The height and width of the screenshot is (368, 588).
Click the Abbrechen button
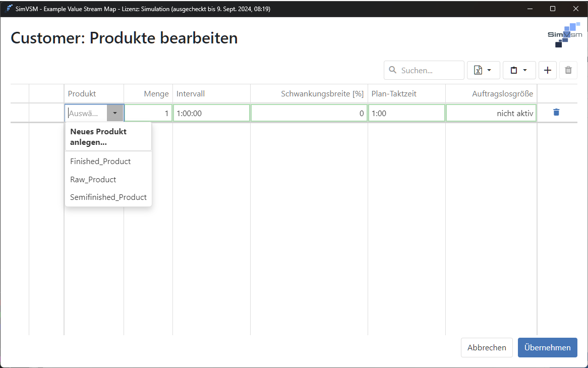pyautogui.click(x=486, y=347)
